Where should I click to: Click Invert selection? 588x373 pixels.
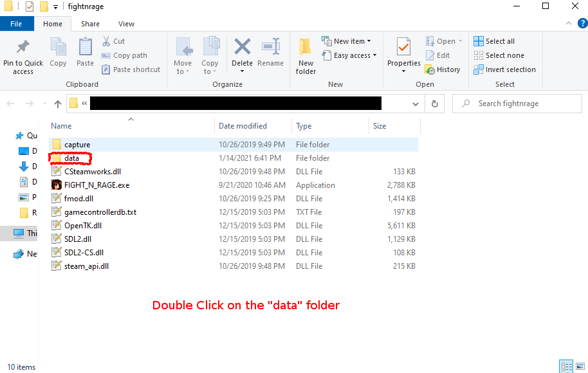[505, 69]
